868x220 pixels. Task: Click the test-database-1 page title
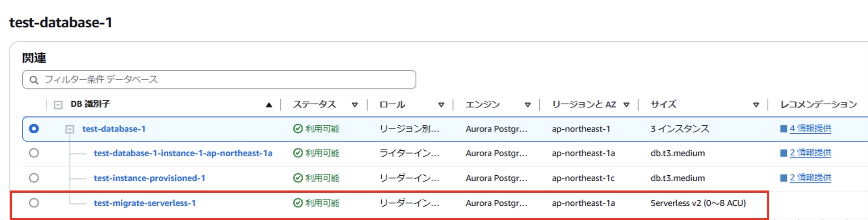[x=61, y=22]
